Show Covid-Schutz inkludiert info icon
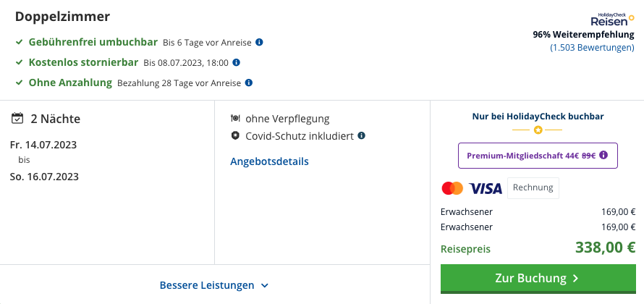 pos(361,135)
